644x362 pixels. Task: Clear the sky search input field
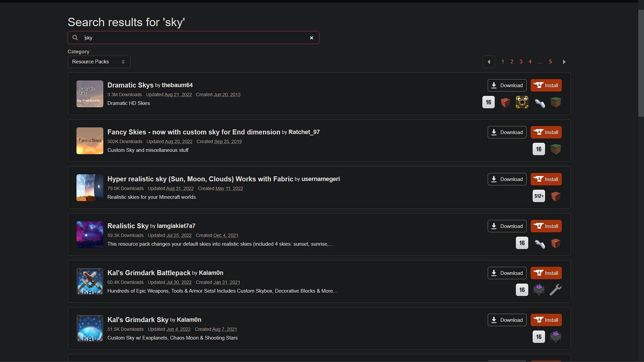coord(311,38)
